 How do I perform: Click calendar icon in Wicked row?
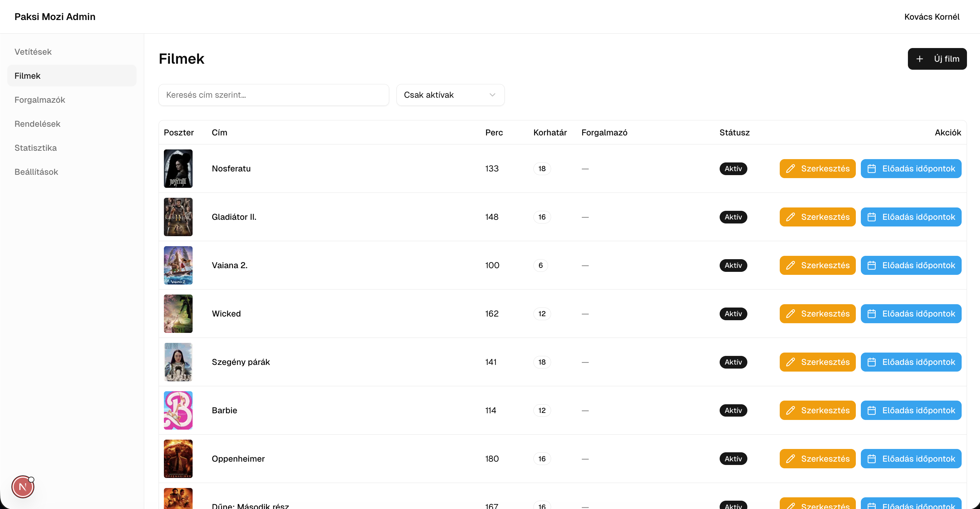click(x=872, y=314)
